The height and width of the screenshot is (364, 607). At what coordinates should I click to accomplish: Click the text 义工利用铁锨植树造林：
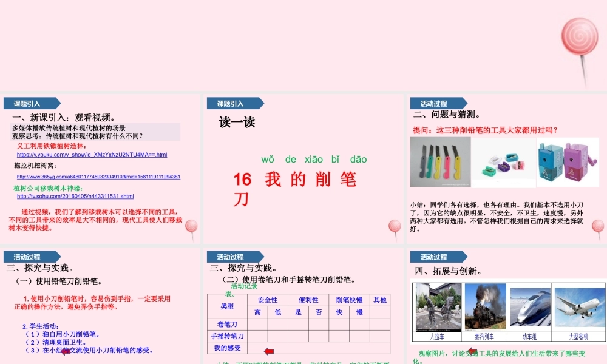tap(52, 146)
